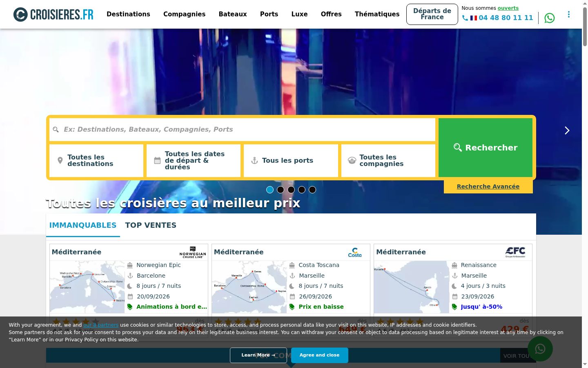This screenshot has height=368, width=588.
Task: Focus the destinations search text field
Action: click(x=242, y=130)
